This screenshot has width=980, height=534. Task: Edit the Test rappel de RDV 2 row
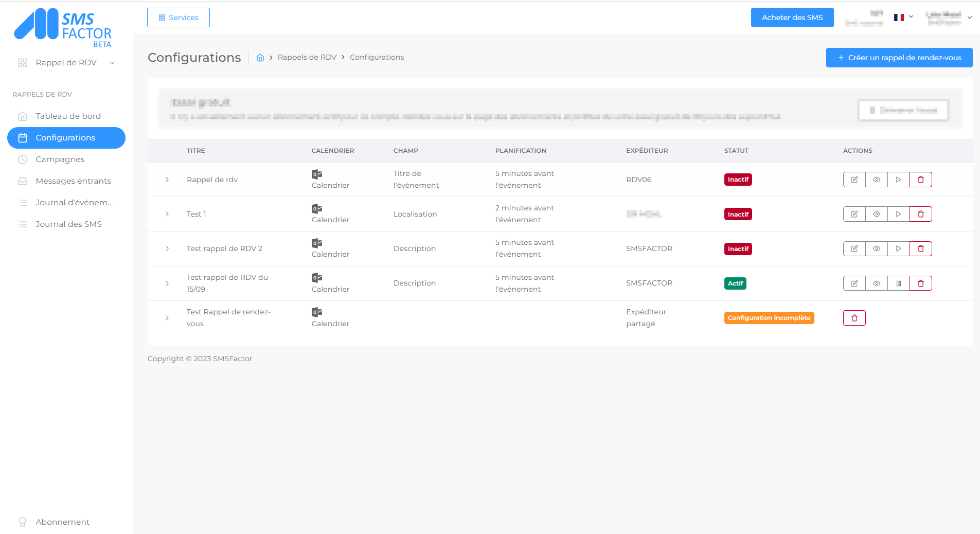click(x=854, y=249)
